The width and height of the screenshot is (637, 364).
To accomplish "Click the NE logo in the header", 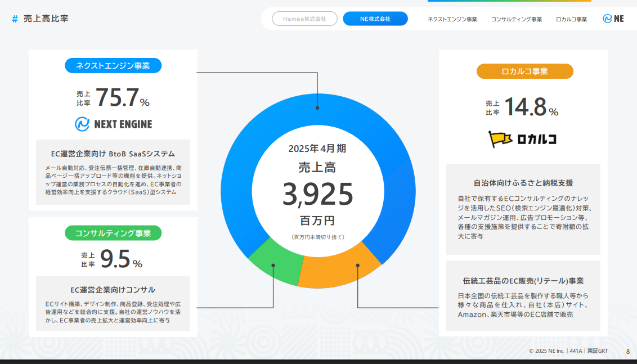I will coord(613,19).
